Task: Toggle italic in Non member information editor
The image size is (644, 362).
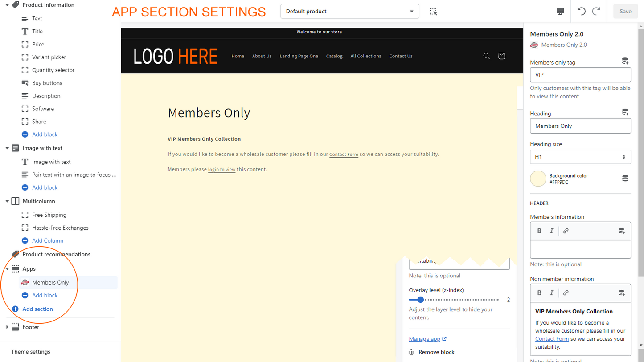Action: (x=552, y=293)
